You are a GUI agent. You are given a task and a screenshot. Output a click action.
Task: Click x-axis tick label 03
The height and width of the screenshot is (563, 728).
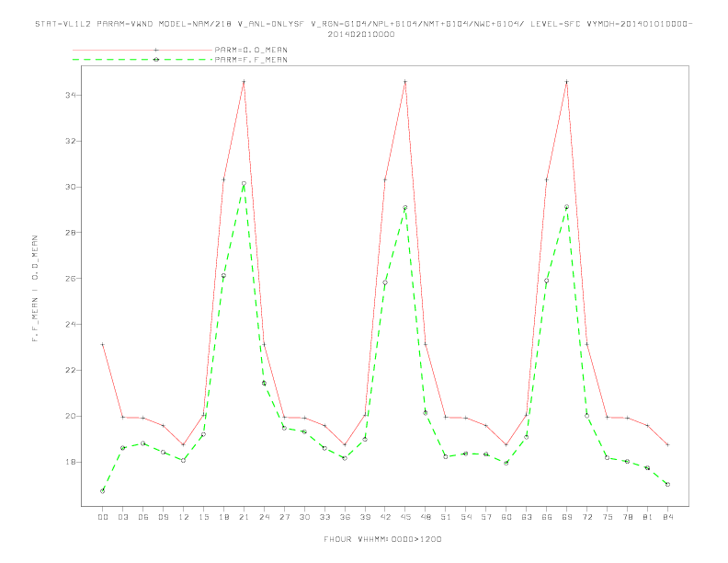(122, 517)
